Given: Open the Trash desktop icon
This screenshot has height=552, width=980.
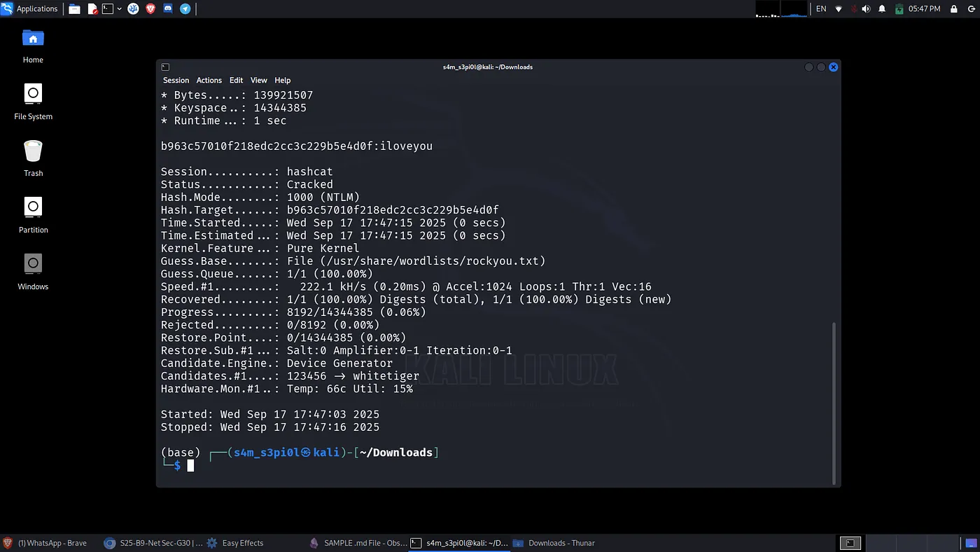Looking at the screenshot, I should pyautogui.click(x=33, y=159).
